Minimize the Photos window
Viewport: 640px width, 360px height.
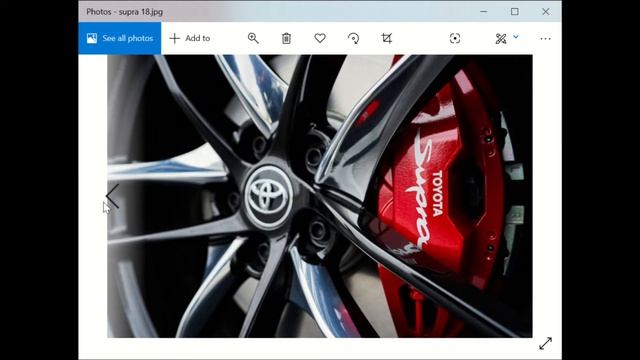pos(484,11)
